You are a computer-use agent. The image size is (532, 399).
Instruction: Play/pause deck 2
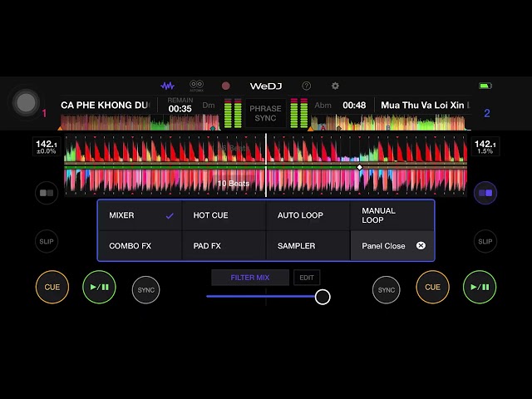click(480, 287)
